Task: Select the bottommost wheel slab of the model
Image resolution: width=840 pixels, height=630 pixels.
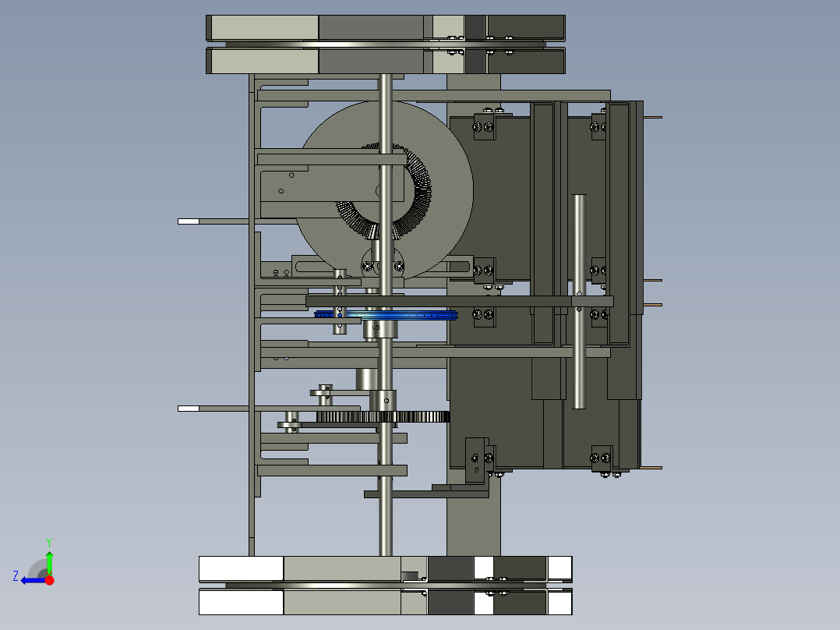Action: (386, 602)
